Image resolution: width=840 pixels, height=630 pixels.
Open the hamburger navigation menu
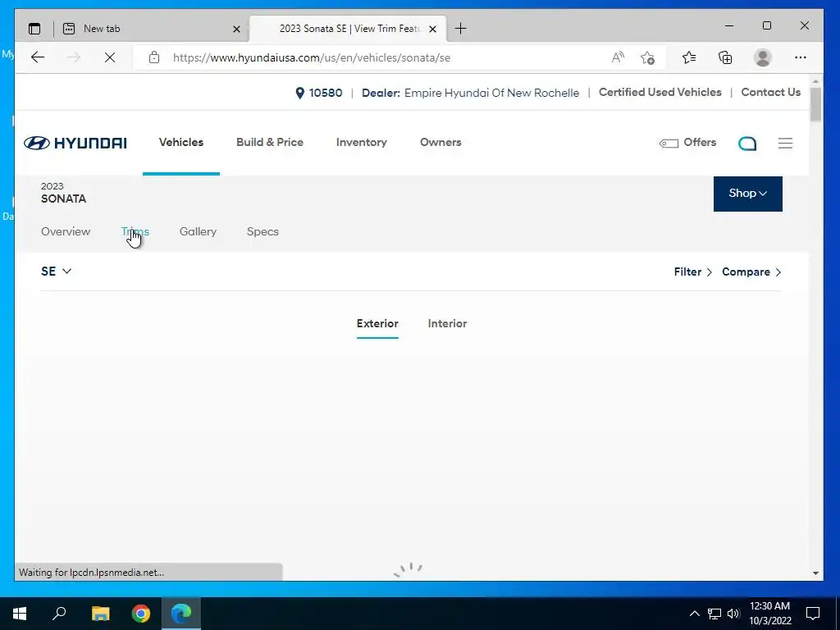pos(785,143)
